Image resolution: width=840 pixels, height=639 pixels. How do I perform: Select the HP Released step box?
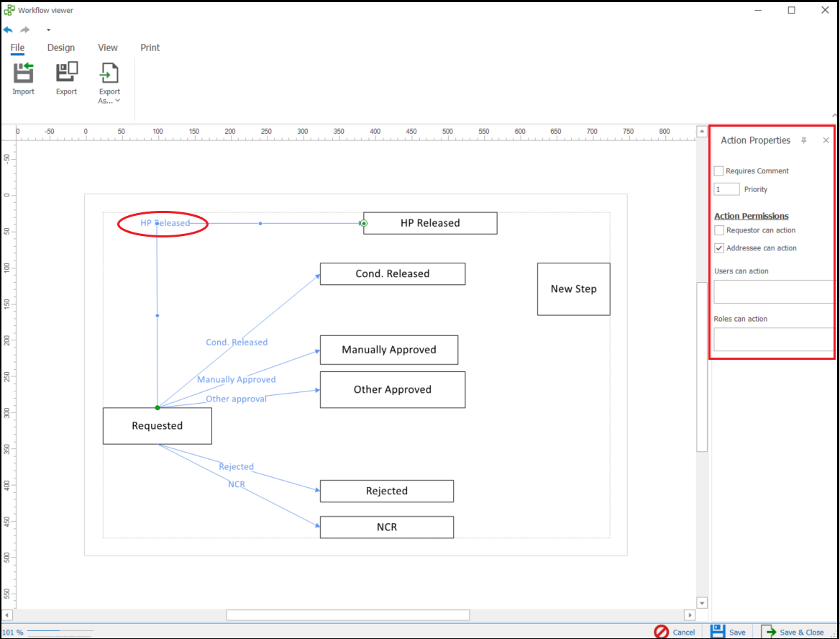(430, 223)
